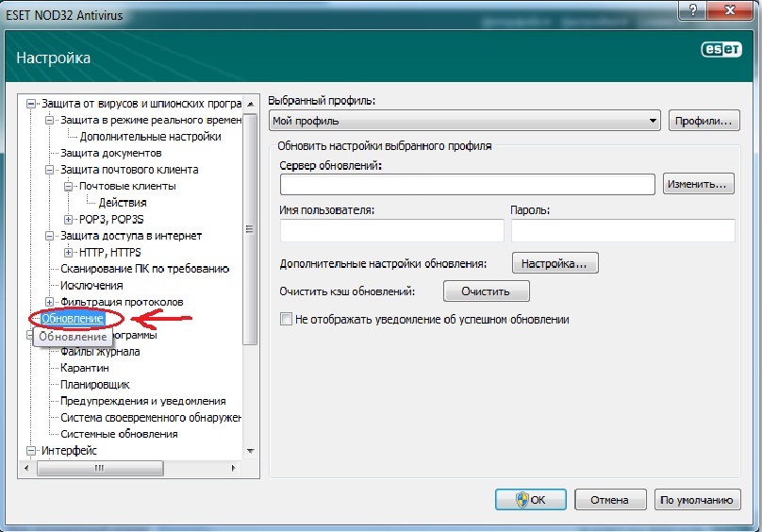This screenshot has height=532, width=762.
Task: Expand the 'HTTP, HTTPS' node
Action: click(x=69, y=253)
